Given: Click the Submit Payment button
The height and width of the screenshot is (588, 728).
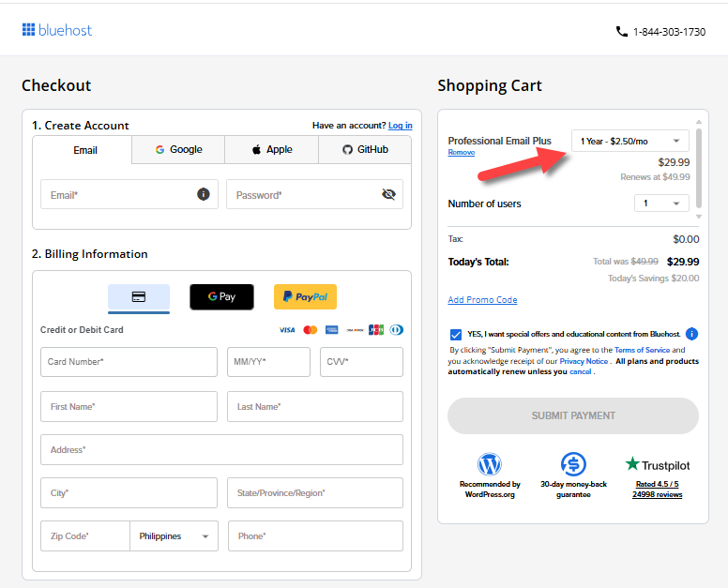Looking at the screenshot, I should point(573,415).
